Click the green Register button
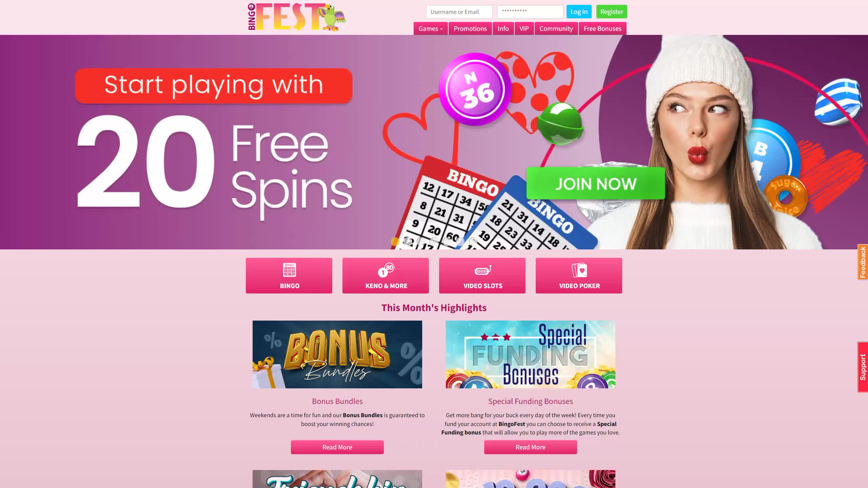Screen dimensions: 868x488 612,12
